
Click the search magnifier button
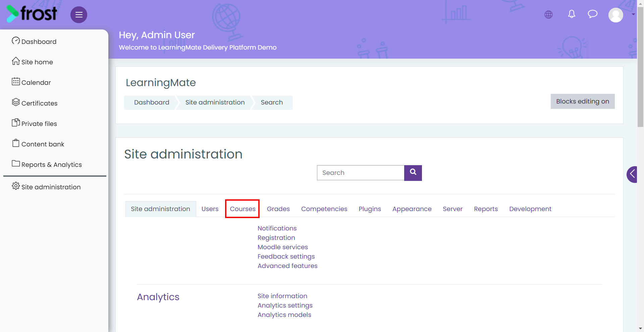pyautogui.click(x=413, y=173)
